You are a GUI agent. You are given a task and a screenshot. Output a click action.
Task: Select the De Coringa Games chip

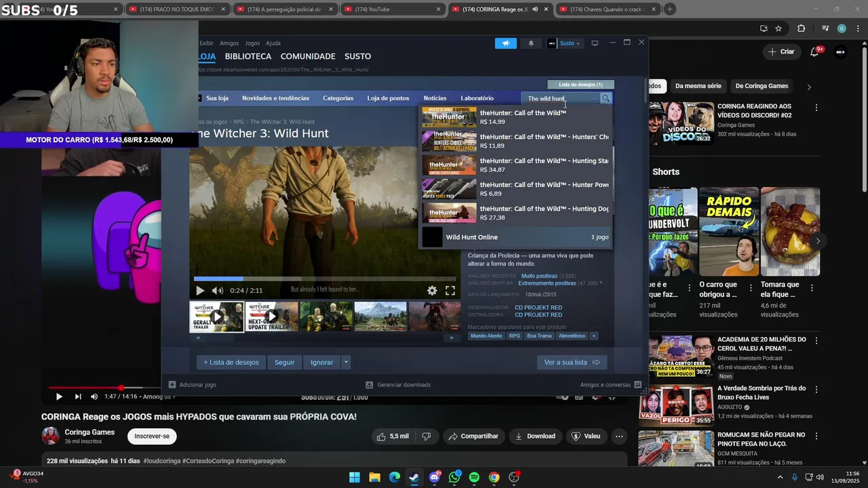(x=762, y=86)
